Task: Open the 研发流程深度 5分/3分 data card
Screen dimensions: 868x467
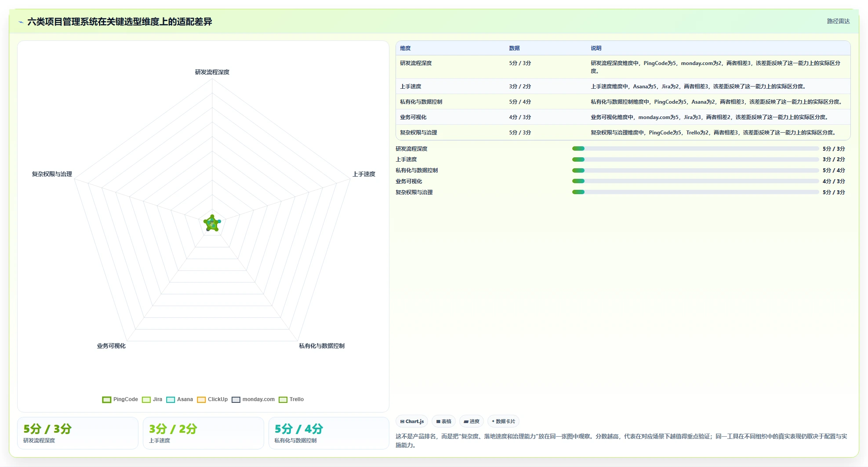Action: tap(78, 433)
